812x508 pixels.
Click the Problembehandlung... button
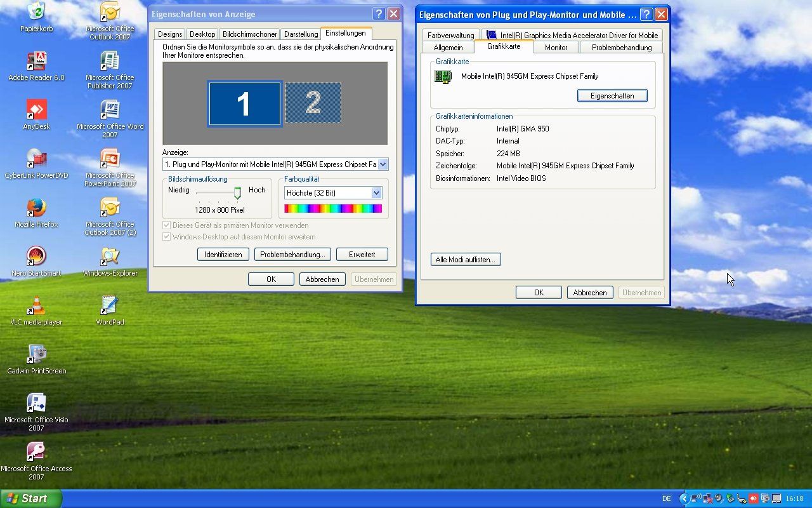coord(292,255)
